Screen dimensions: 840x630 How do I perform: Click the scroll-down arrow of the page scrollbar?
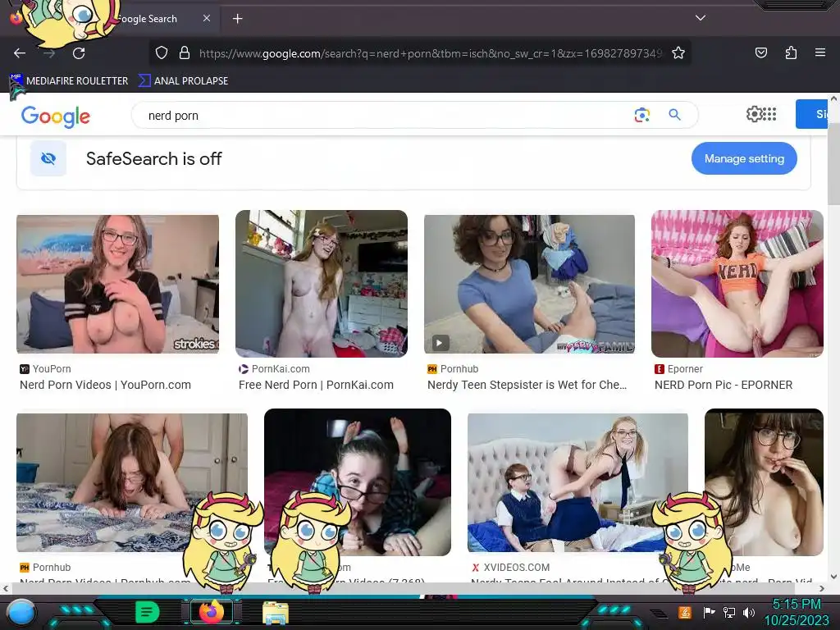[833, 577]
